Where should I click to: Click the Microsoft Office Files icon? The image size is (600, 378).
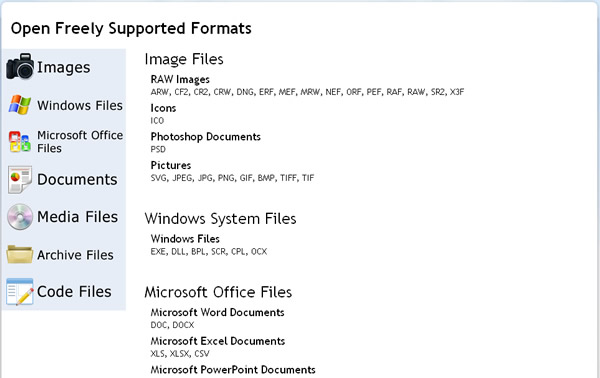tap(20, 142)
